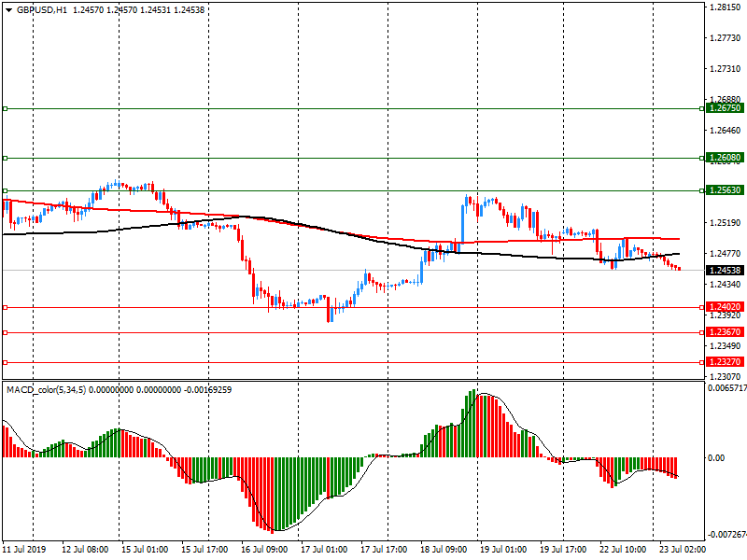Click the left handle of the 1.23270 line
This screenshot has width=747, height=560.
click(x=6, y=362)
